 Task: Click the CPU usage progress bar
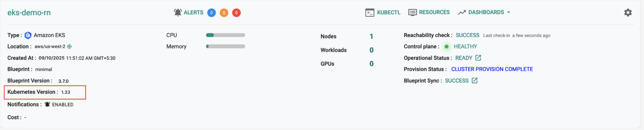coord(225,35)
